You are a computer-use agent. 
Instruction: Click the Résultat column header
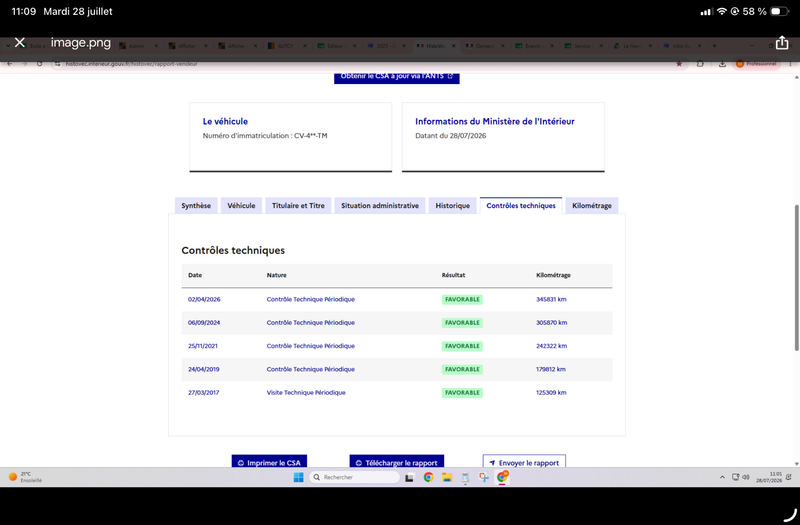pyautogui.click(x=453, y=275)
